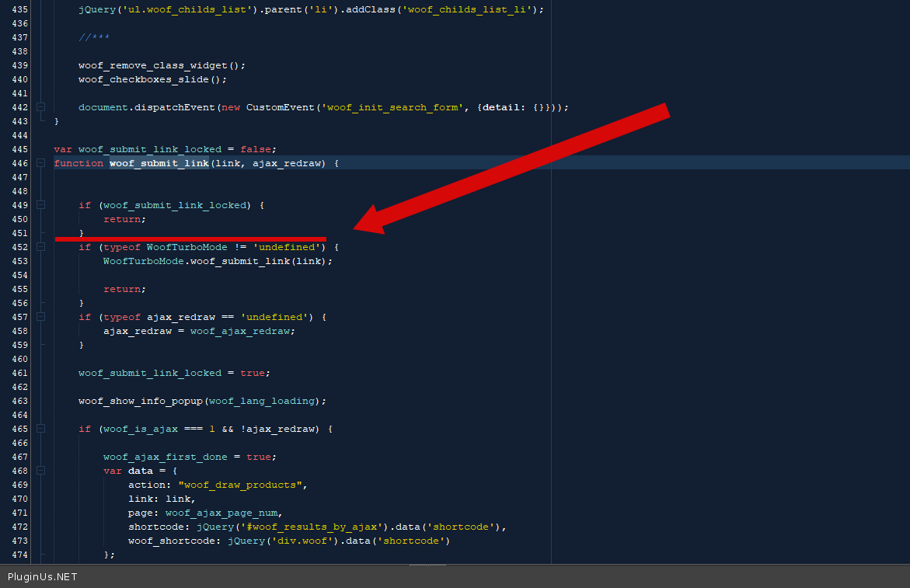Image resolution: width=910 pixels, height=588 pixels.
Task: Click the 'woof_init_search_form' event string
Action: point(392,107)
